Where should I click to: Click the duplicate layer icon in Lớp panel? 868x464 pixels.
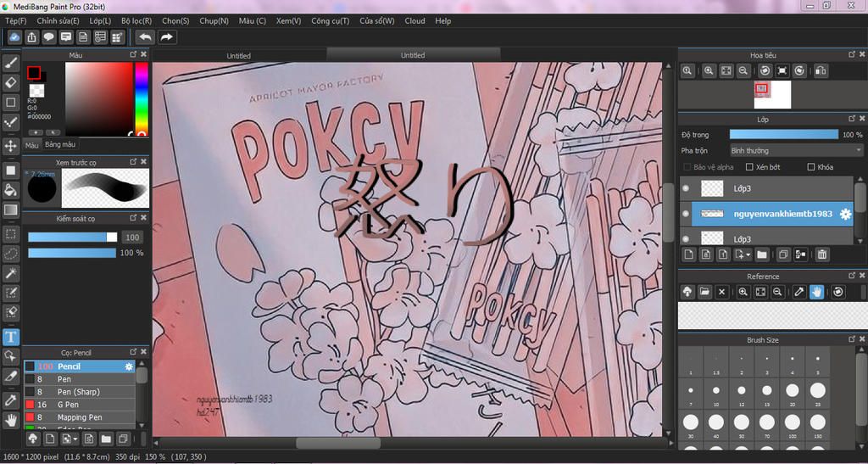[783, 254]
